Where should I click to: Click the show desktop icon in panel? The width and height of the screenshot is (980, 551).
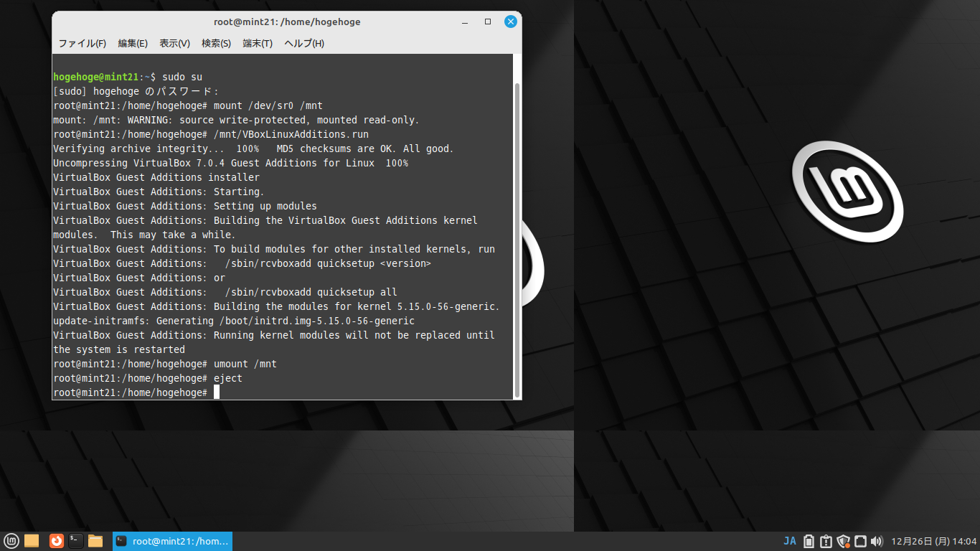click(x=32, y=541)
